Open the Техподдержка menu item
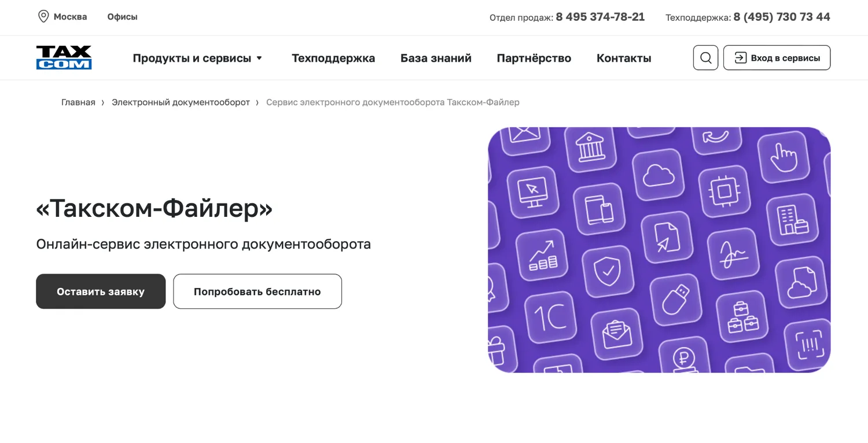868x443 pixels. [333, 58]
